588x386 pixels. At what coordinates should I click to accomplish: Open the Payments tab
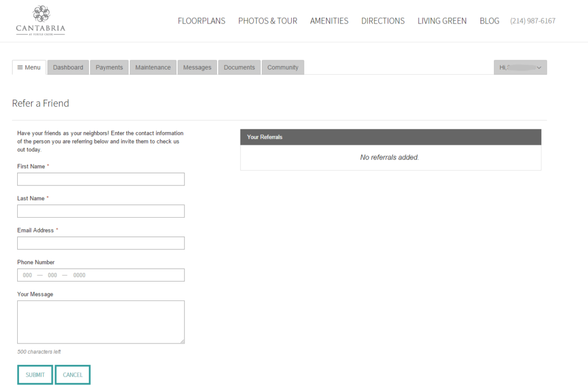click(109, 67)
